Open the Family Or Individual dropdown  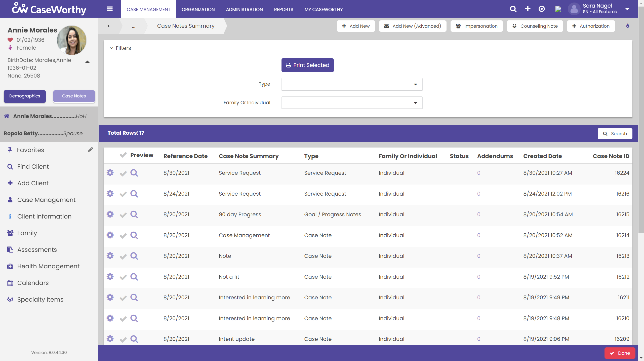(415, 102)
